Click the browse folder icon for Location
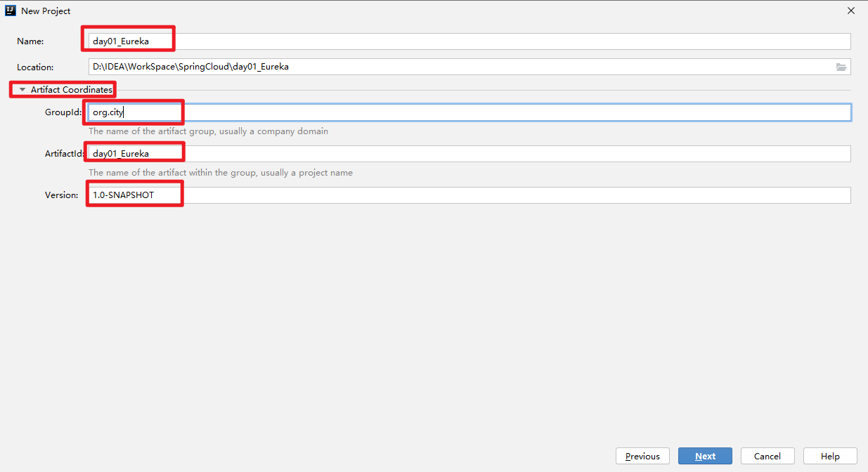868x472 pixels. (x=841, y=67)
